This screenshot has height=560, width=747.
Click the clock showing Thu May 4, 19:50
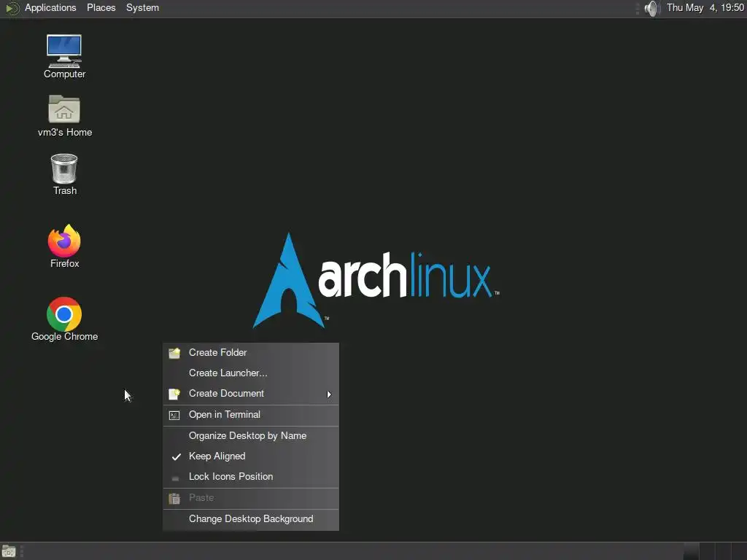coord(705,7)
